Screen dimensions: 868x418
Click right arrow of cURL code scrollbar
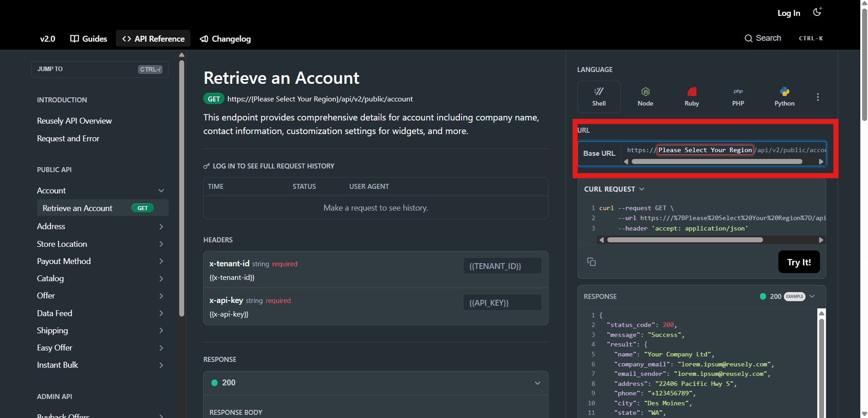(x=821, y=240)
